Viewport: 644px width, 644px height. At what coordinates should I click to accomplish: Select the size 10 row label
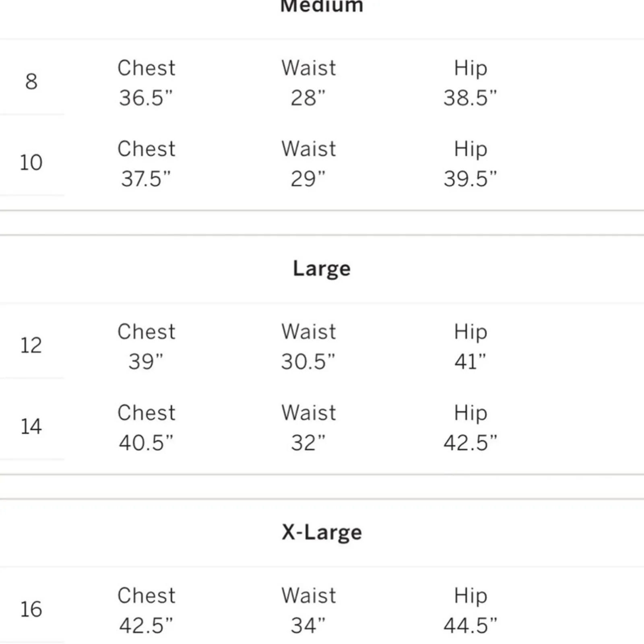tap(31, 163)
